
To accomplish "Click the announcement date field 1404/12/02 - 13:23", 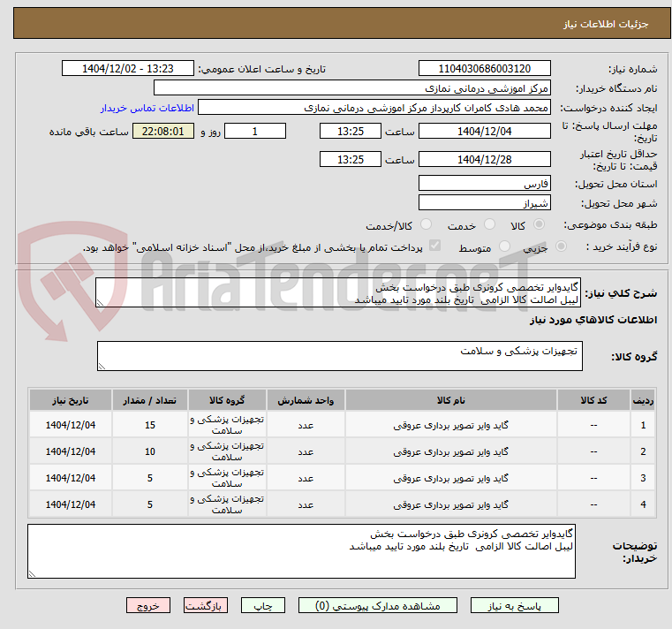I will (x=128, y=68).
